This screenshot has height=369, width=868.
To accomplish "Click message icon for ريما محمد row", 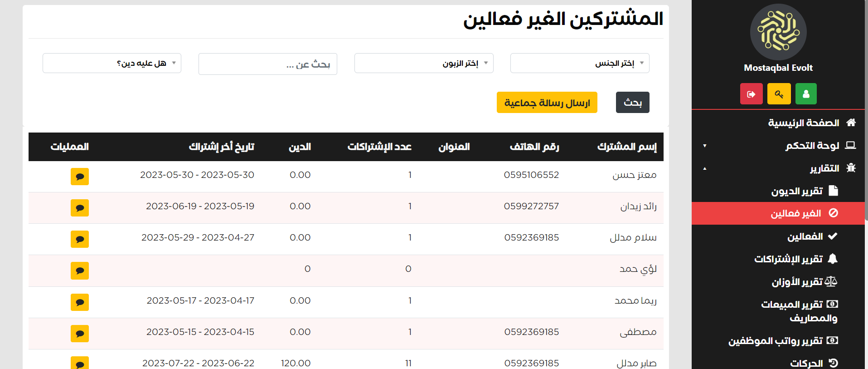I will click(x=80, y=302).
